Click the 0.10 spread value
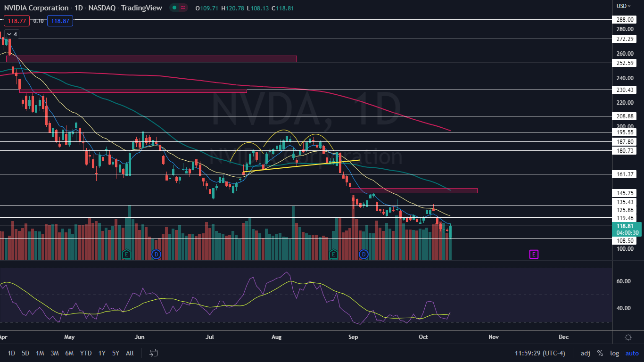Screen dimensions: 644x362 pos(39,21)
